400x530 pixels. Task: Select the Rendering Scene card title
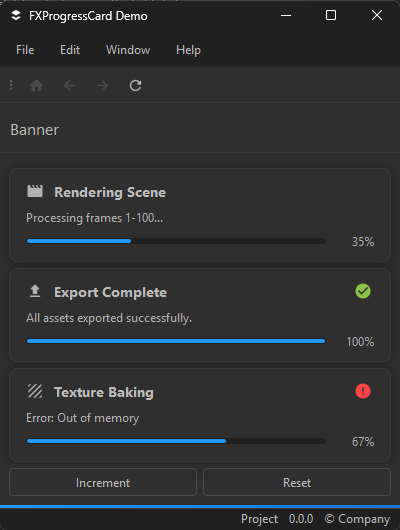110,192
